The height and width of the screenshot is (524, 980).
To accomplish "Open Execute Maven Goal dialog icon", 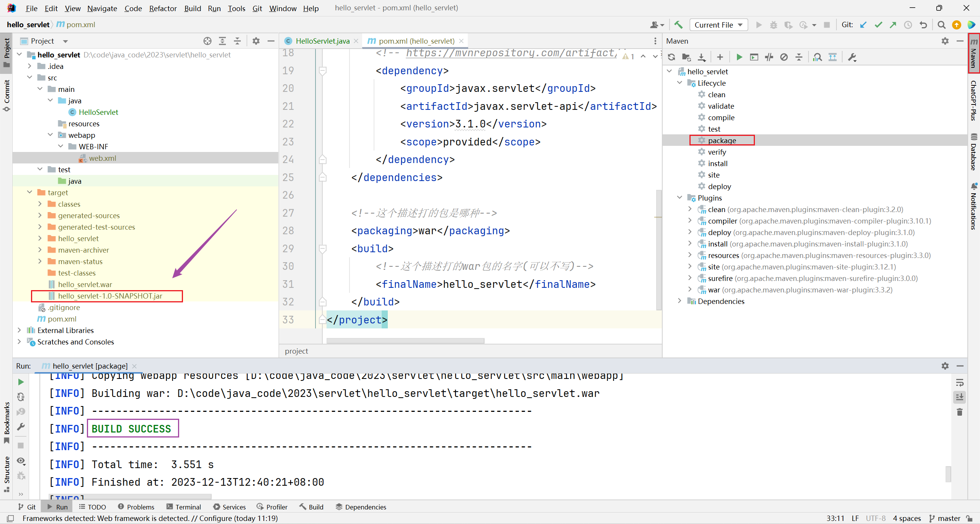I will (754, 57).
